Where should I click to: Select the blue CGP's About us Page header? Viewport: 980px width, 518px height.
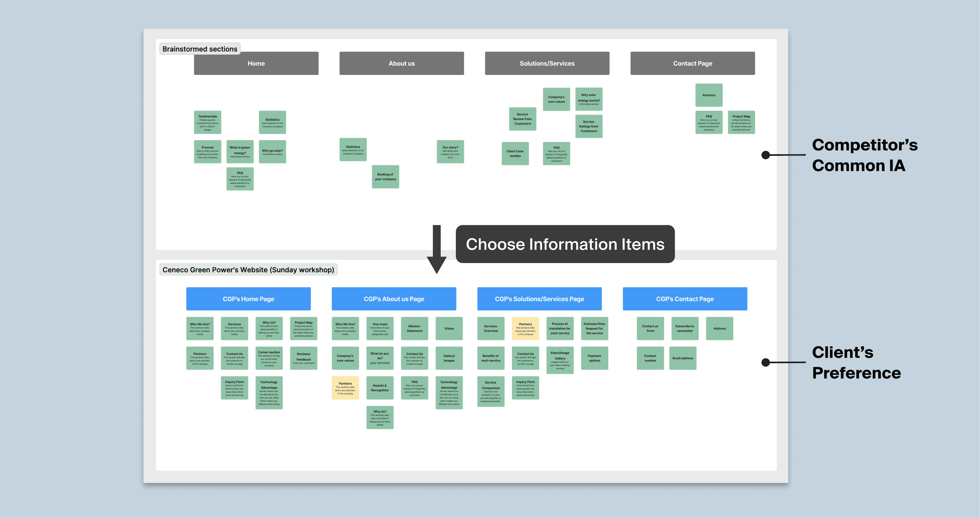point(394,299)
